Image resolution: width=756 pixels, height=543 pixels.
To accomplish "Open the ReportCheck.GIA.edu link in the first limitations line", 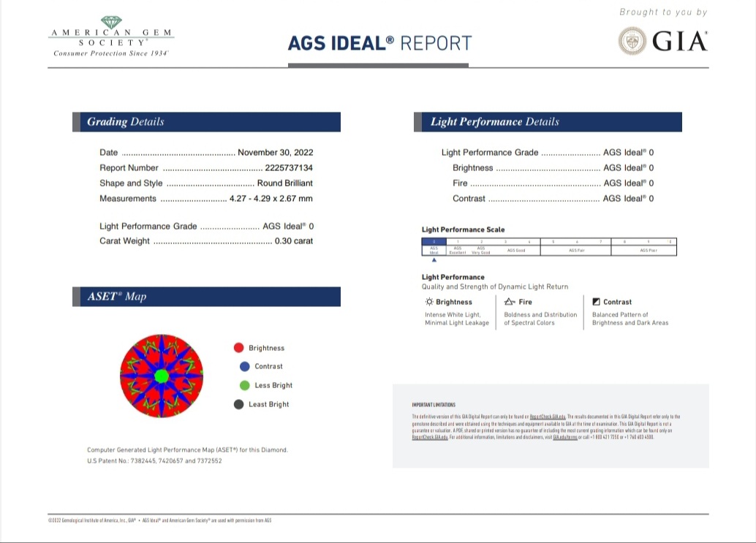I will coord(547,417).
